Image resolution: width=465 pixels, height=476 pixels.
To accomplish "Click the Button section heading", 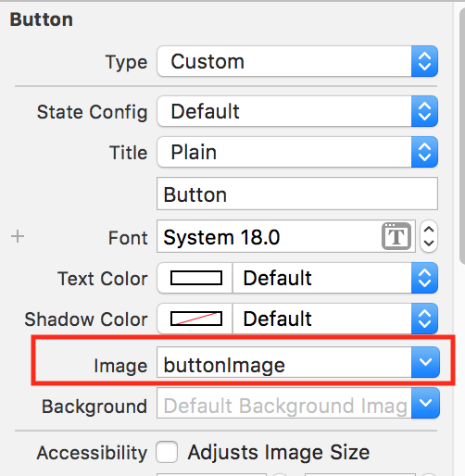I will [x=42, y=19].
